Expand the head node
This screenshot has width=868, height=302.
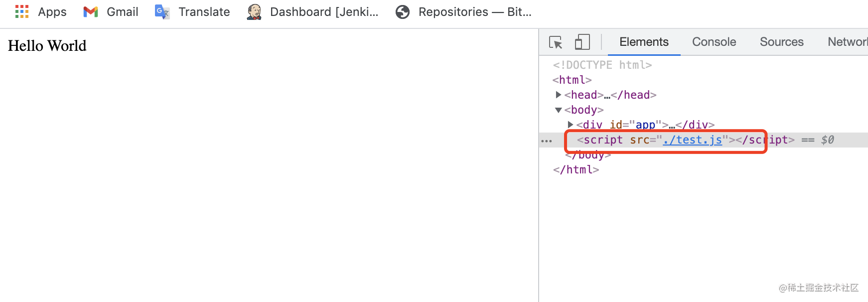coord(559,95)
